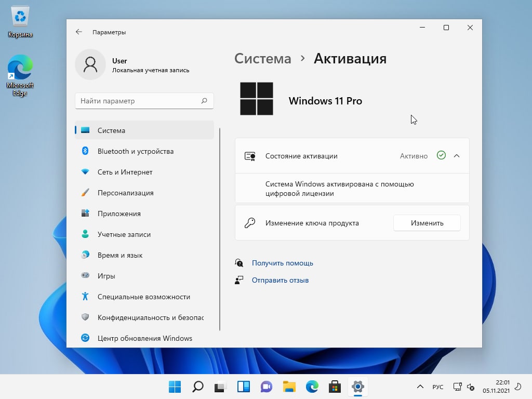532x399 pixels.
Task: Click the feedback person icon
Action: point(239,280)
